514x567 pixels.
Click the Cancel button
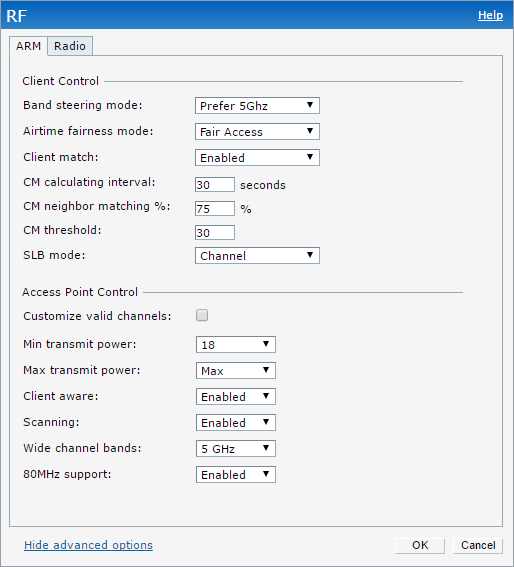(x=478, y=545)
